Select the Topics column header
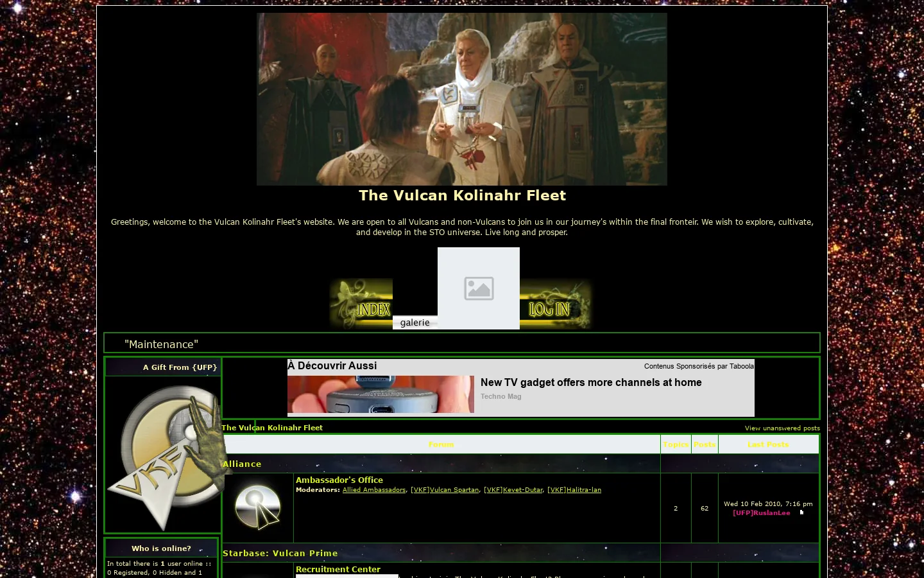Screen dimensions: 924x578 pyautogui.click(x=676, y=444)
